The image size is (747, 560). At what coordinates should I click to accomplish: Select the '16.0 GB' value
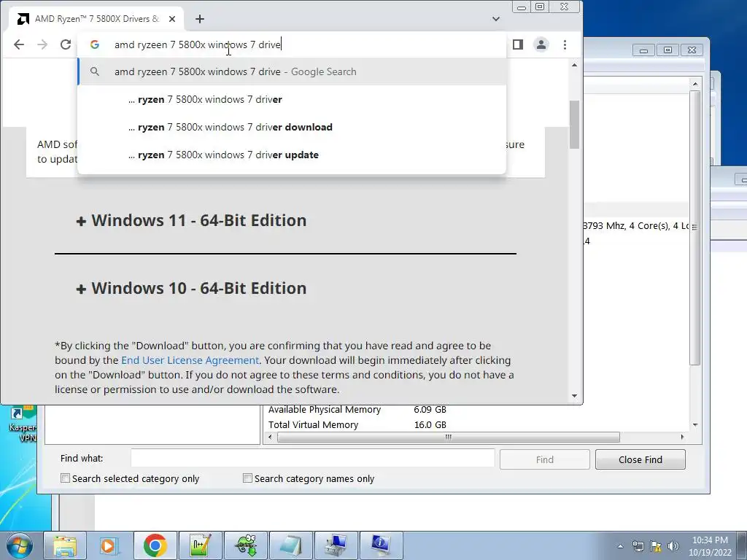pos(430,425)
